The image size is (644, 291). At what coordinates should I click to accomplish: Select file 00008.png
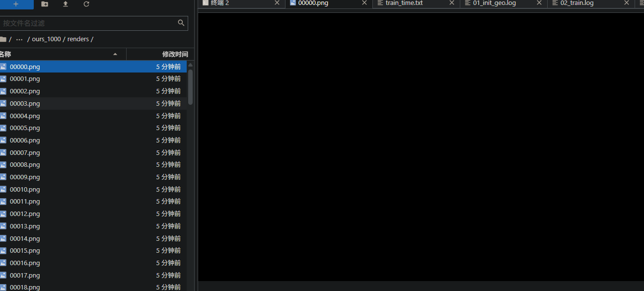pyautogui.click(x=93, y=165)
